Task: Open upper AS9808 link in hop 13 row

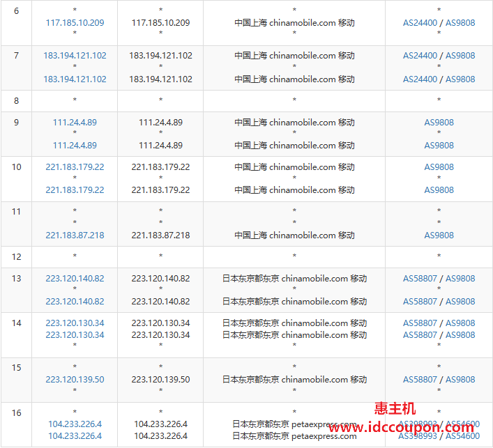Action: click(x=460, y=279)
